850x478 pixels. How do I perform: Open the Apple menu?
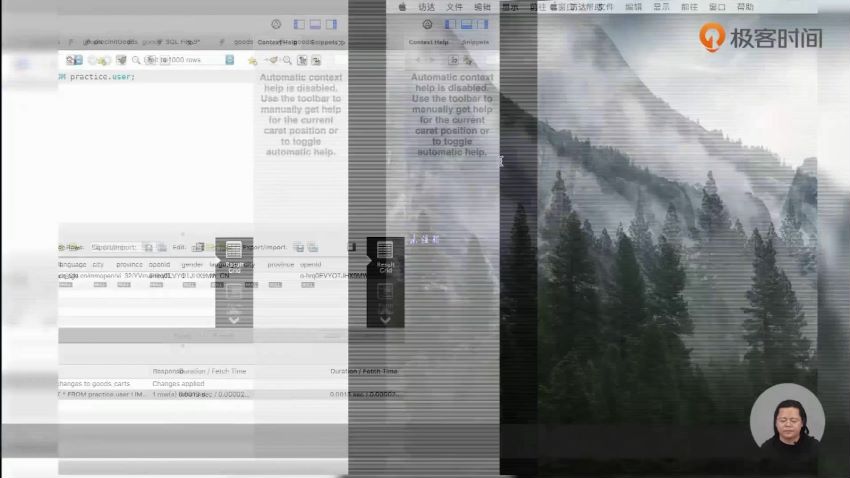(402, 7)
